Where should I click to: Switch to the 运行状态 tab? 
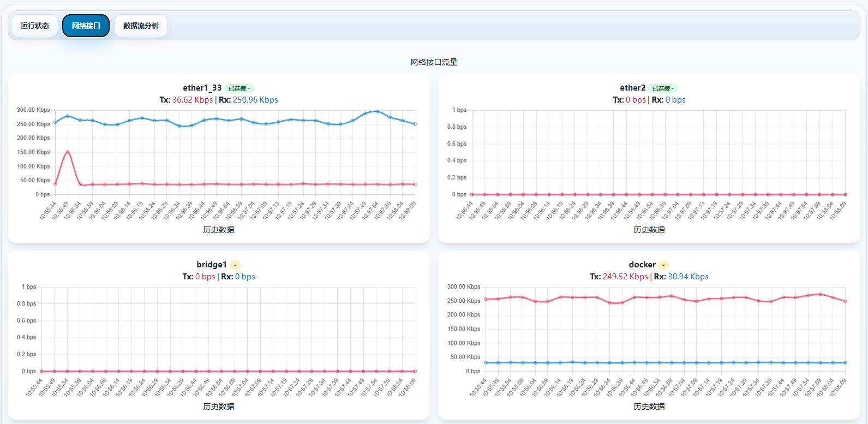pos(34,26)
